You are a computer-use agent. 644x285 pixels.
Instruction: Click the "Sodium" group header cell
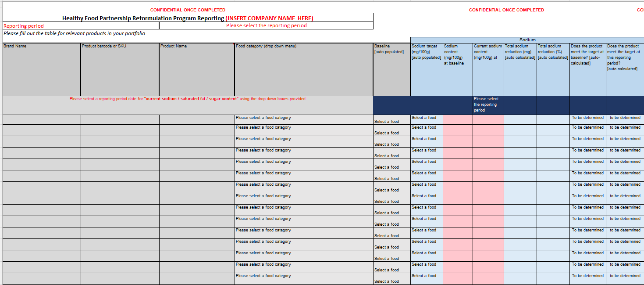coord(527,40)
